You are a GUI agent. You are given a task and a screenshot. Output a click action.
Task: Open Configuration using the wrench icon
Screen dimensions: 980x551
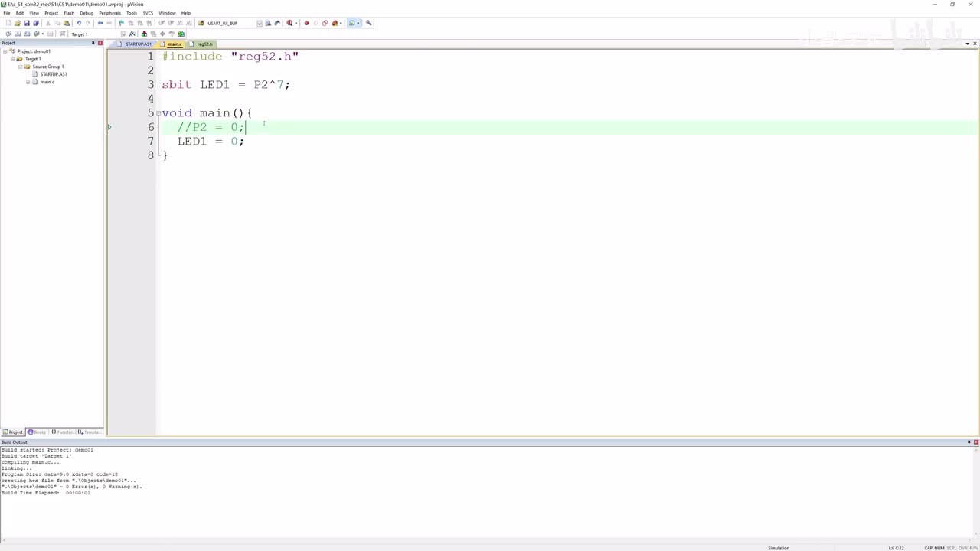tap(368, 23)
